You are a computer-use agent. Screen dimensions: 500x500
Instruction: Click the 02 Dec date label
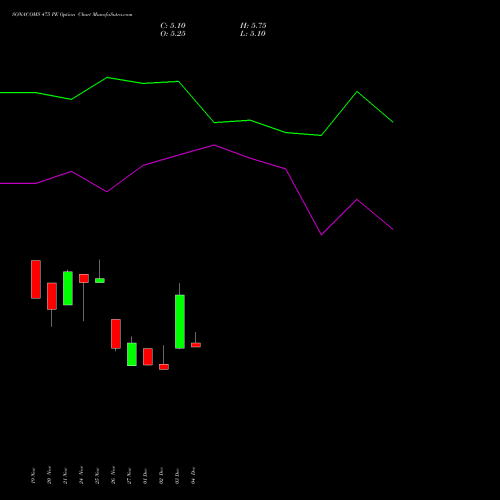(x=161, y=476)
